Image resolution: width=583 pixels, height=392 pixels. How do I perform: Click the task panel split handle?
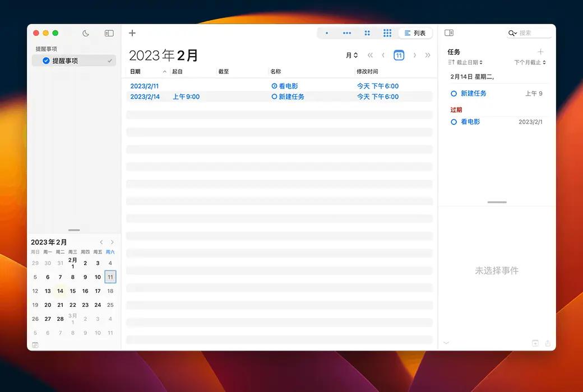tap(497, 202)
